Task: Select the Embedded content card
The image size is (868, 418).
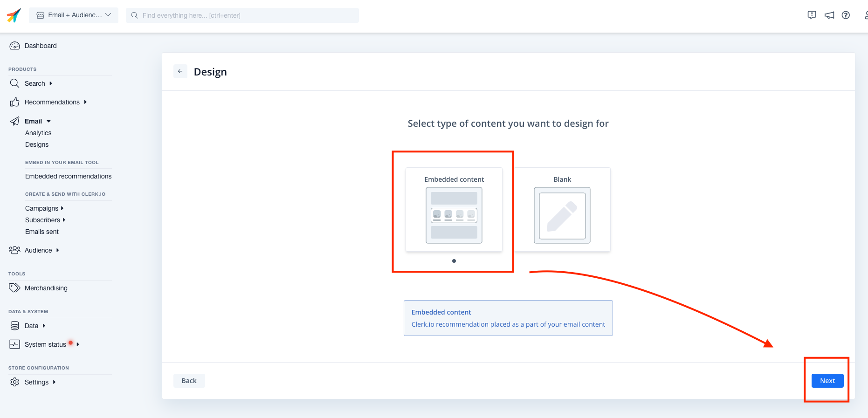Action: click(x=454, y=210)
